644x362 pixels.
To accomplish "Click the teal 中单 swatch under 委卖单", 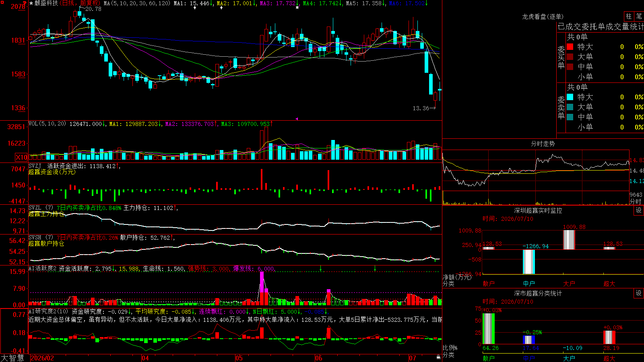I will click(570, 117).
